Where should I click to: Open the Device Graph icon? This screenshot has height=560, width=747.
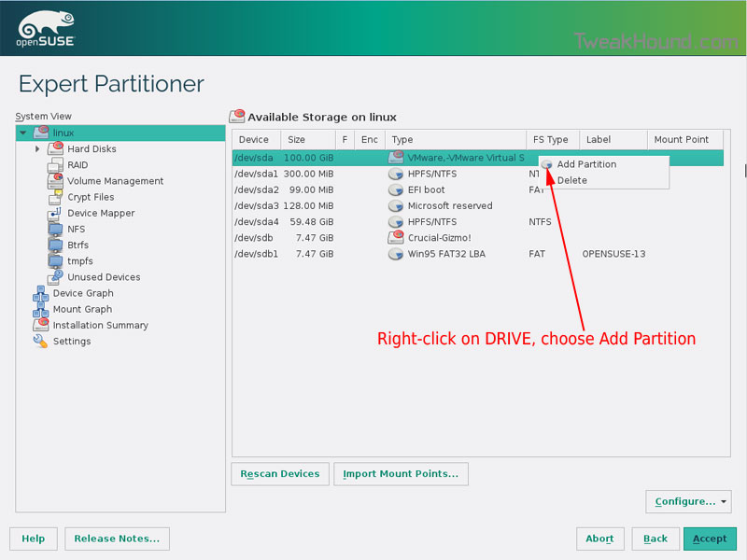pyautogui.click(x=41, y=293)
